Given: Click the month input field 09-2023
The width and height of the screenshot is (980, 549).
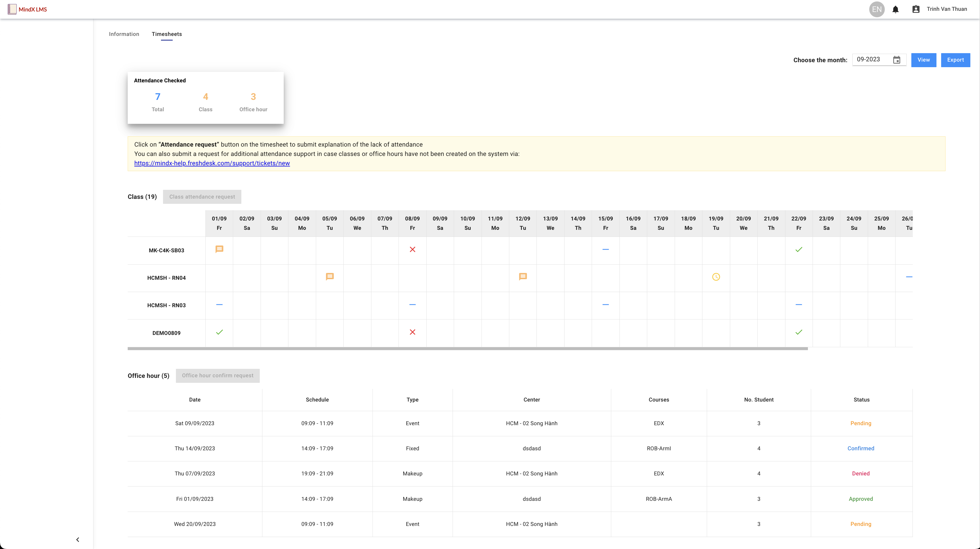Looking at the screenshot, I should pyautogui.click(x=871, y=60).
